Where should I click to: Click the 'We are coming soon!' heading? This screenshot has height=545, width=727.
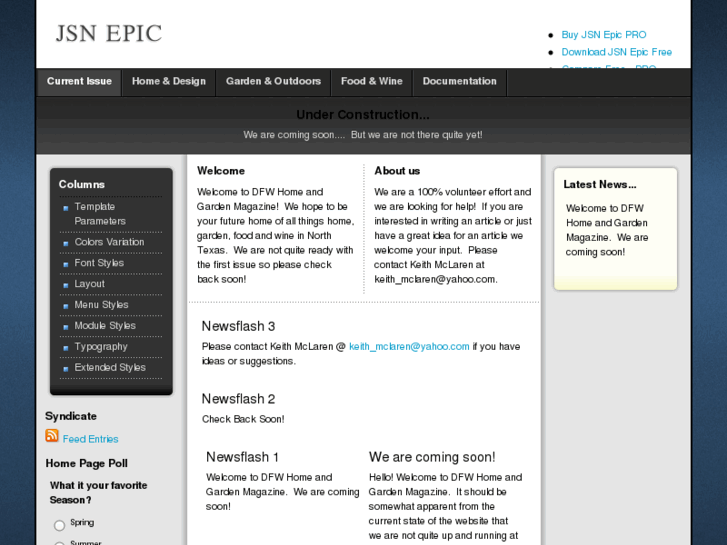(432, 457)
